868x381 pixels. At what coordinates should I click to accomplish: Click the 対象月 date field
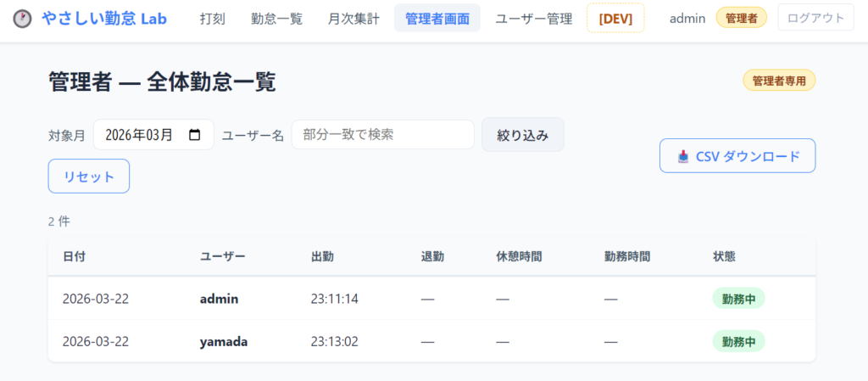(x=144, y=135)
